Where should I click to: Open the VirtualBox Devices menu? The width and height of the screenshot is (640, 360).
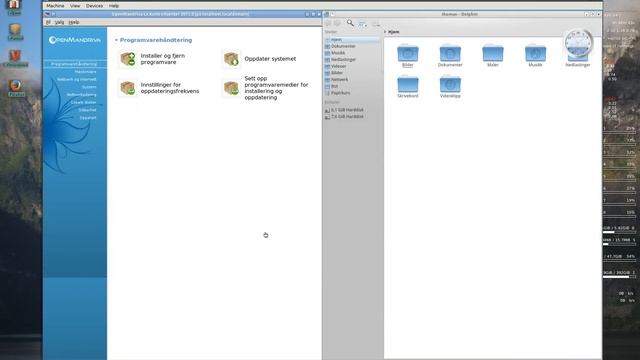[x=94, y=6]
